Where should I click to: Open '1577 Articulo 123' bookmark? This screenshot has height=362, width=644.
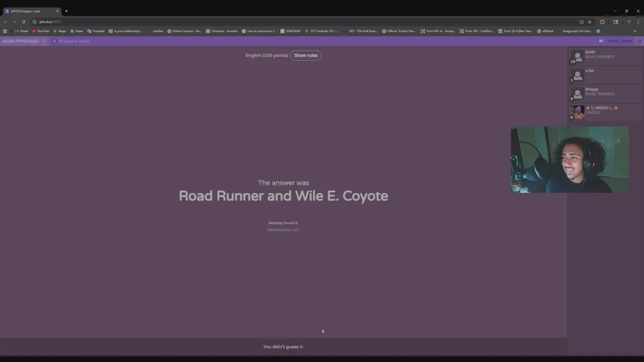pos(321,31)
